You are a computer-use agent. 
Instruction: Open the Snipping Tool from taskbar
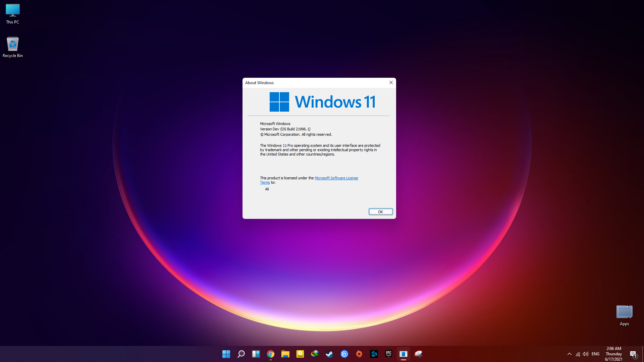(418, 354)
